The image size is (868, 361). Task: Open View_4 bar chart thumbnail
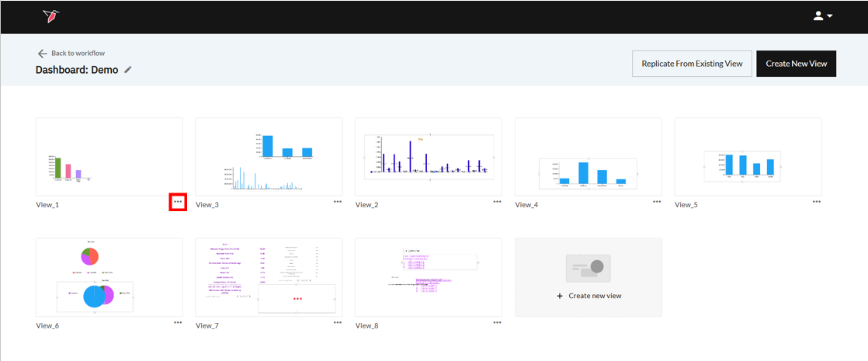[x=588, y=157]
